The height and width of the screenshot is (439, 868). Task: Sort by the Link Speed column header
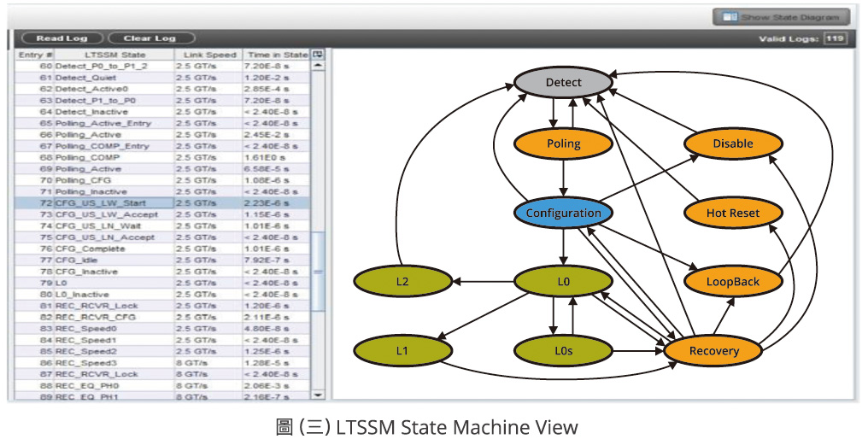(x=208, y=55)
